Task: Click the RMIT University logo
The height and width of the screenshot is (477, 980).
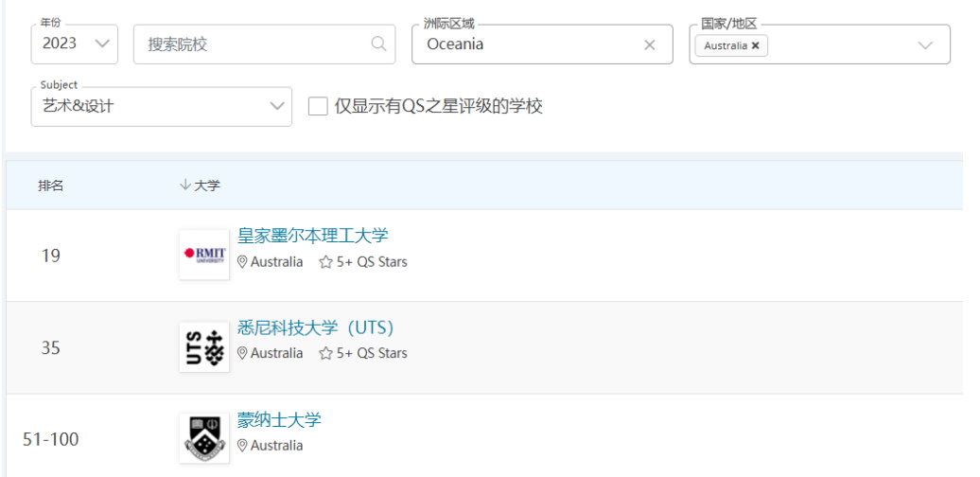Action: pyautogui.click(x=204, y=255)
